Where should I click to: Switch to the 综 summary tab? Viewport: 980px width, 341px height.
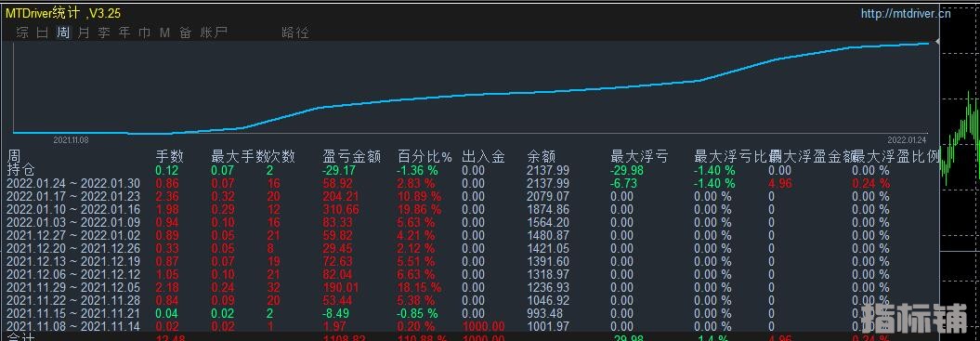(x=22, y=33)
